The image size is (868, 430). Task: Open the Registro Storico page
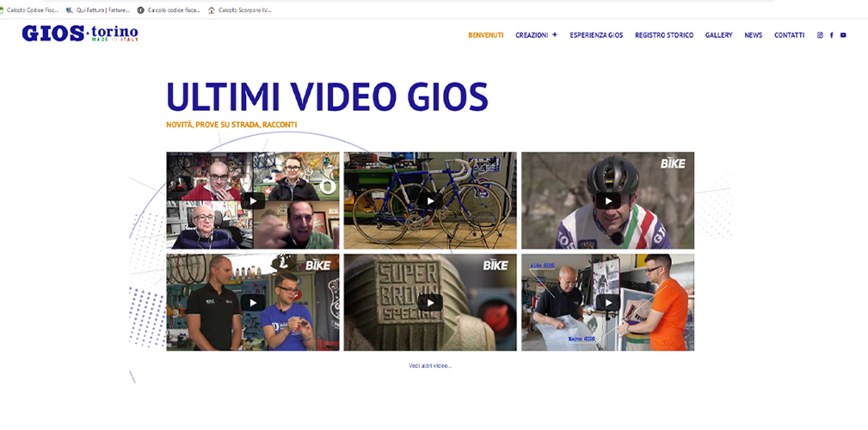(x=663, y=35)
